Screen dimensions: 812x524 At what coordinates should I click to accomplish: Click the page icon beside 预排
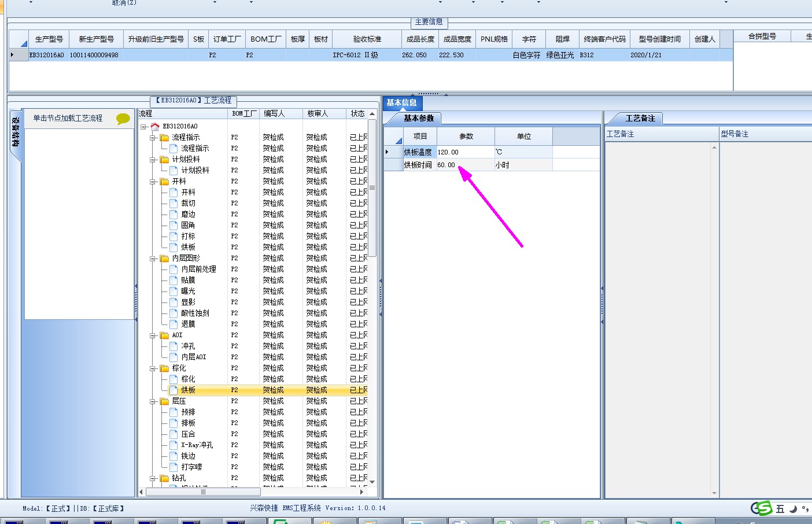[x=174, y=412]
